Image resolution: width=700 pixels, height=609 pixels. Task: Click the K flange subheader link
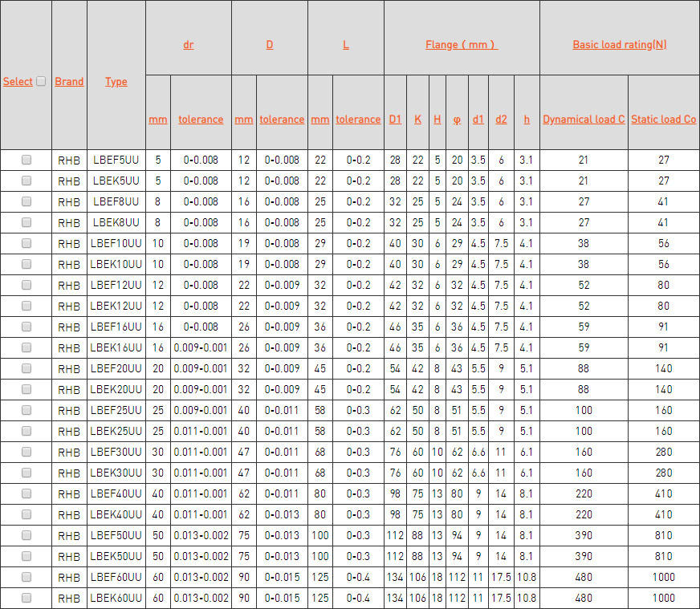point(417,120)
